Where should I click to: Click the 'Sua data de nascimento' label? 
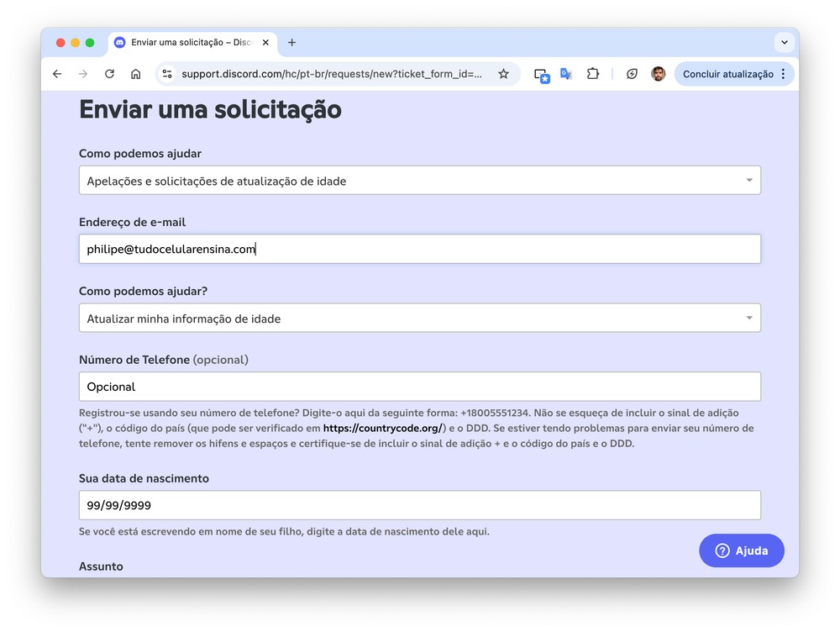(x=144, y=479)
